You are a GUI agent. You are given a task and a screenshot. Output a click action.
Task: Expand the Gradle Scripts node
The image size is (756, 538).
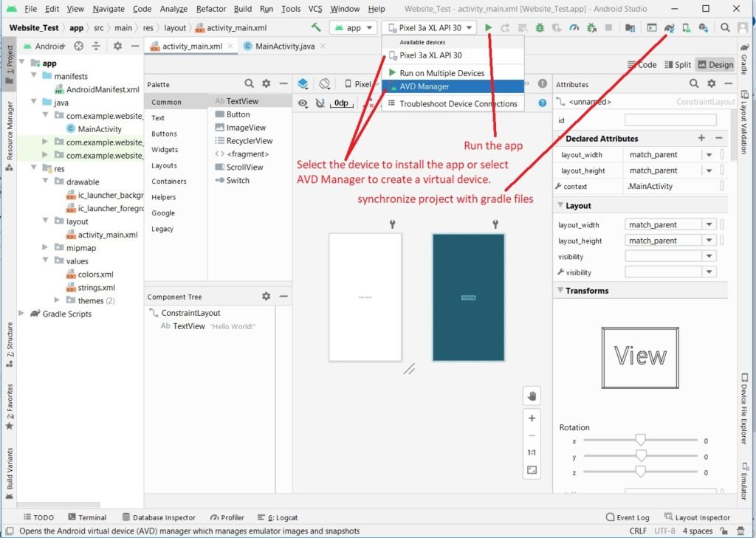pyautogui.click(x=21, y=314)
